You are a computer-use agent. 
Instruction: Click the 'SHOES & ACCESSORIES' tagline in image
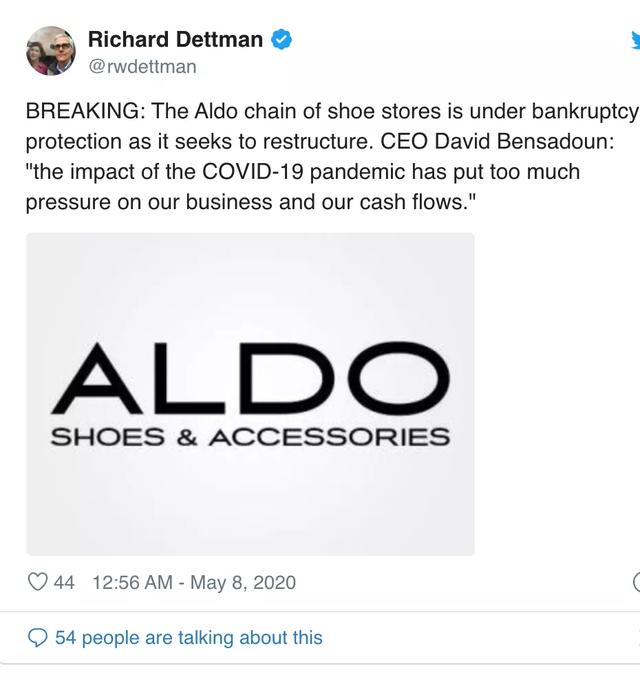coord(250,436)
